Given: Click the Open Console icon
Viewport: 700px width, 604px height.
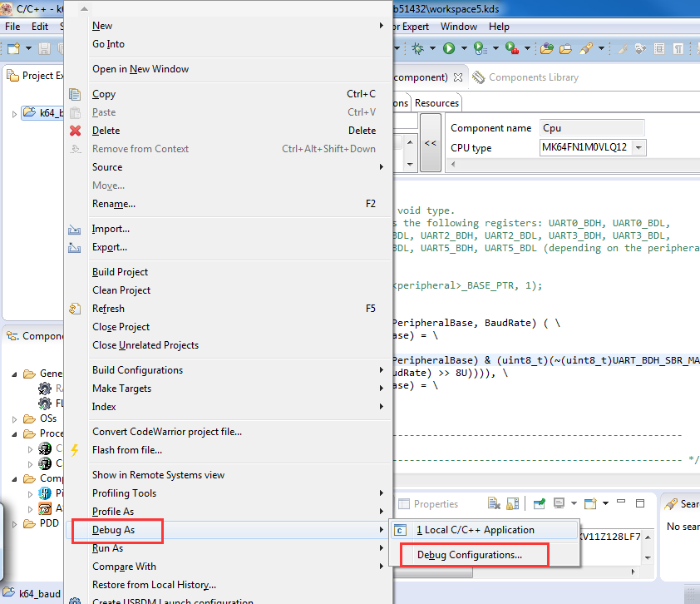Looking at the screenshot, I should [590, 503].
